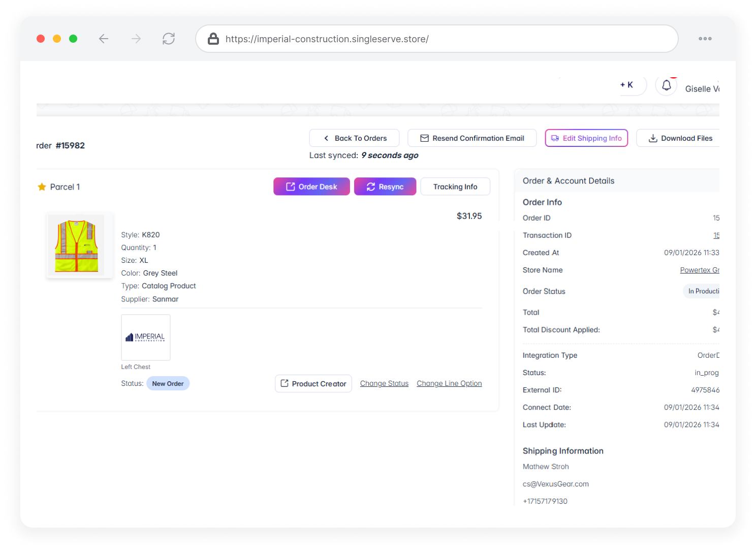This screenshot has width=756, height=552.
Task: Click the New Order status badge
Action: pyautogui.click(x=168, y=384)
